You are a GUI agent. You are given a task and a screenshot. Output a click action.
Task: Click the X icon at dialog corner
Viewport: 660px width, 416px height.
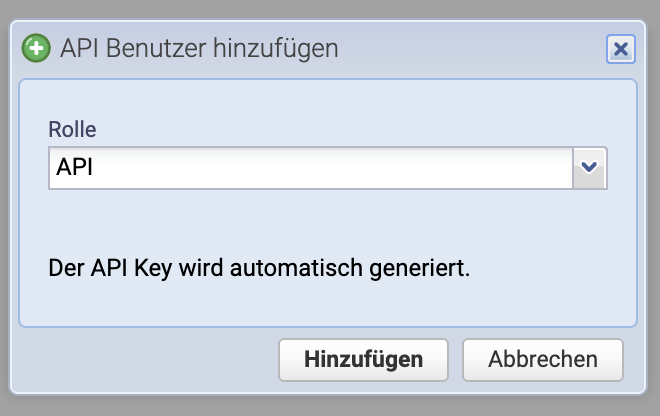[620, 49]
